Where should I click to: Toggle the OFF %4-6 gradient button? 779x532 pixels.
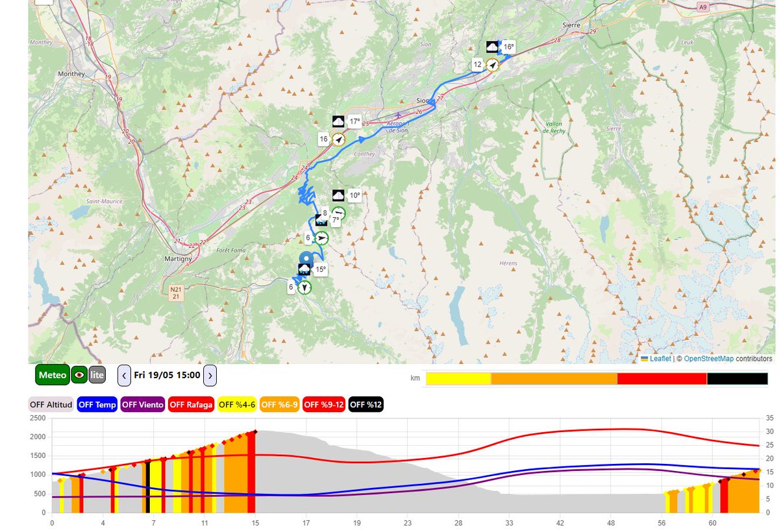point(237,405)
